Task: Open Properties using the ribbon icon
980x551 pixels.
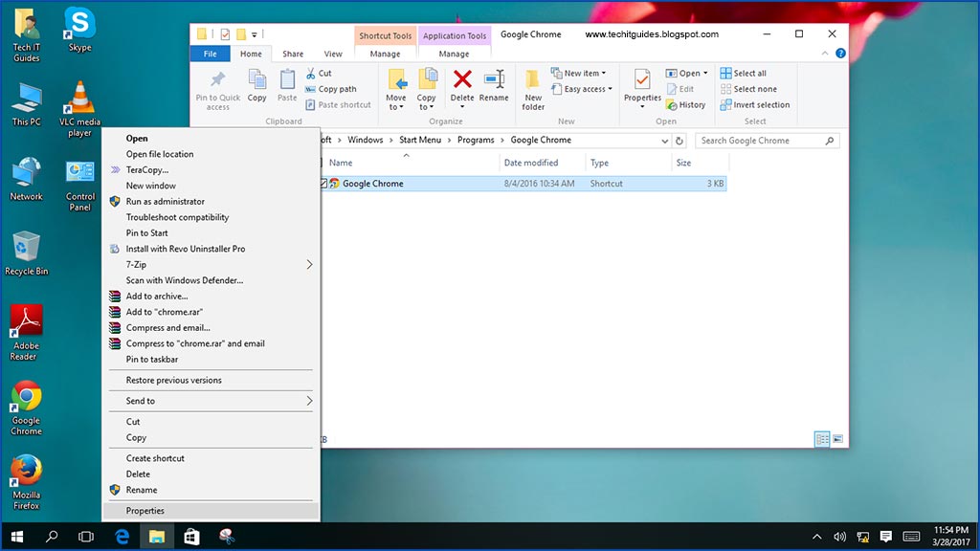Action: (x=641, y=86)
